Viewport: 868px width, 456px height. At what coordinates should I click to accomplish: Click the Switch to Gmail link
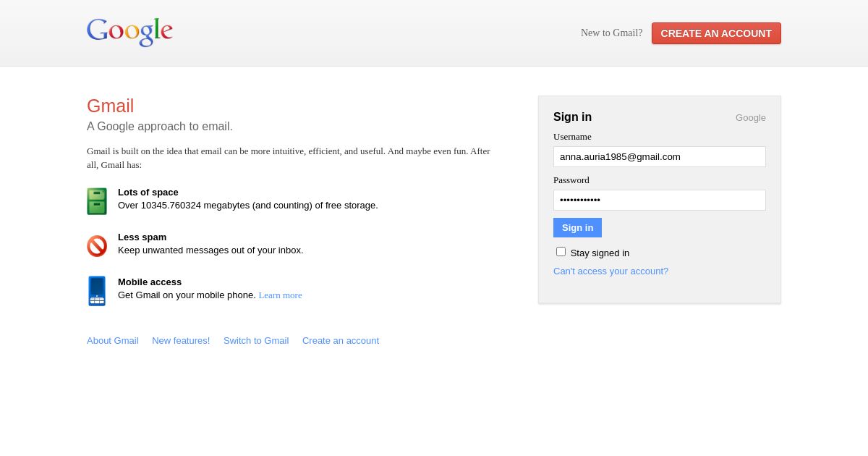256,341
